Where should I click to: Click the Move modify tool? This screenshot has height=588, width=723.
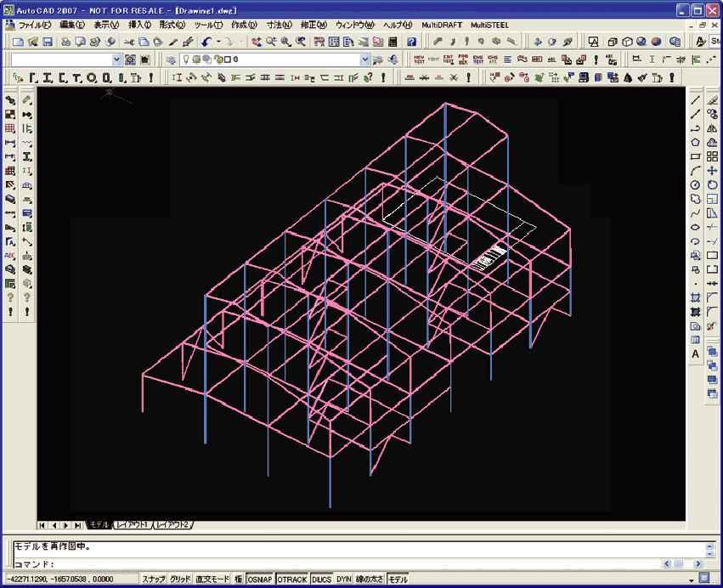712,171
